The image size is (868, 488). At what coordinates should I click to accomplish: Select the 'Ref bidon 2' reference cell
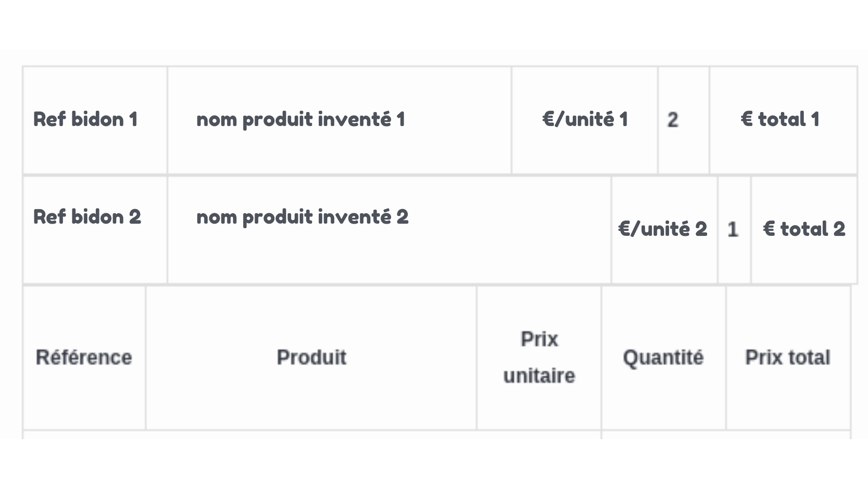[87, 217]
